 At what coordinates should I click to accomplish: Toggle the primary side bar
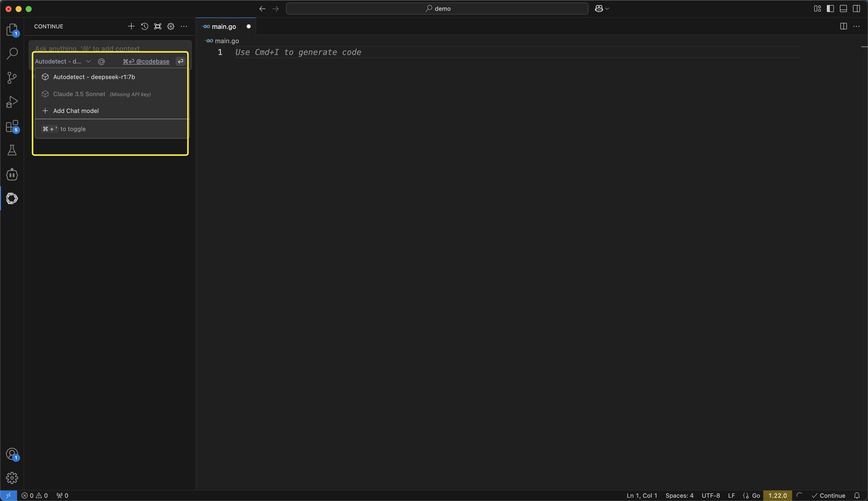[830, 9]
